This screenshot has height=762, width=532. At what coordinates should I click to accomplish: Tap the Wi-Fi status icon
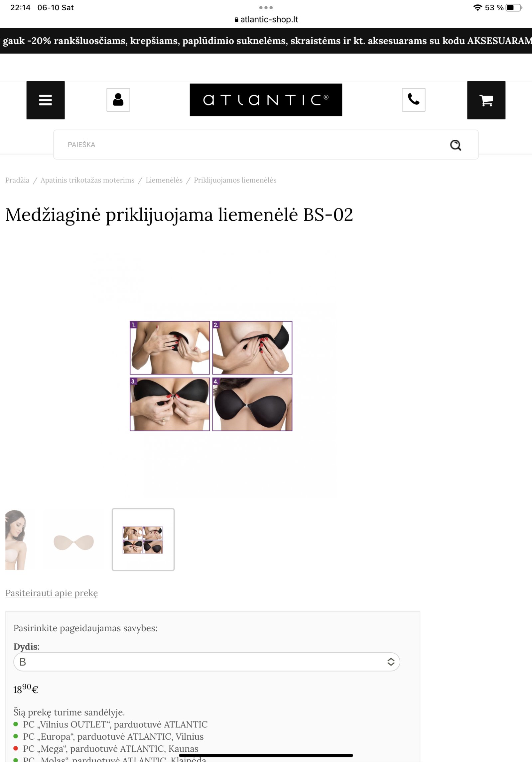[x=477, y=8]
